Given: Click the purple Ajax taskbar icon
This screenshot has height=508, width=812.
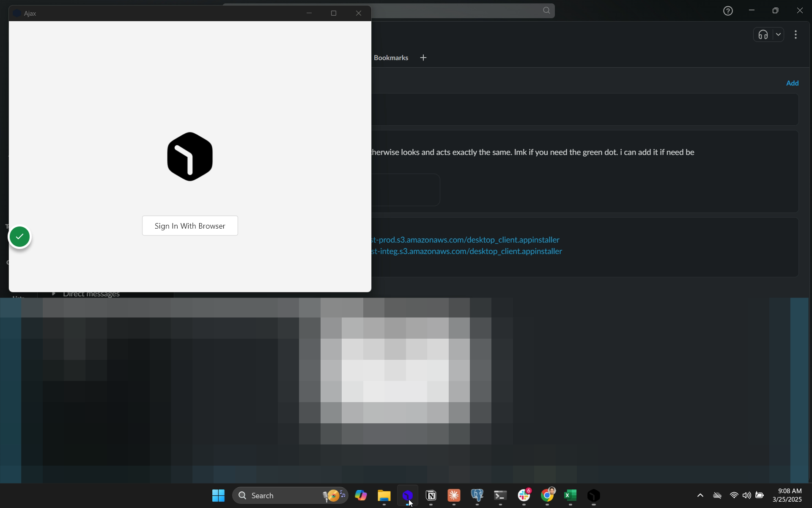Looking at the screenshot, I should click(407, 495).
